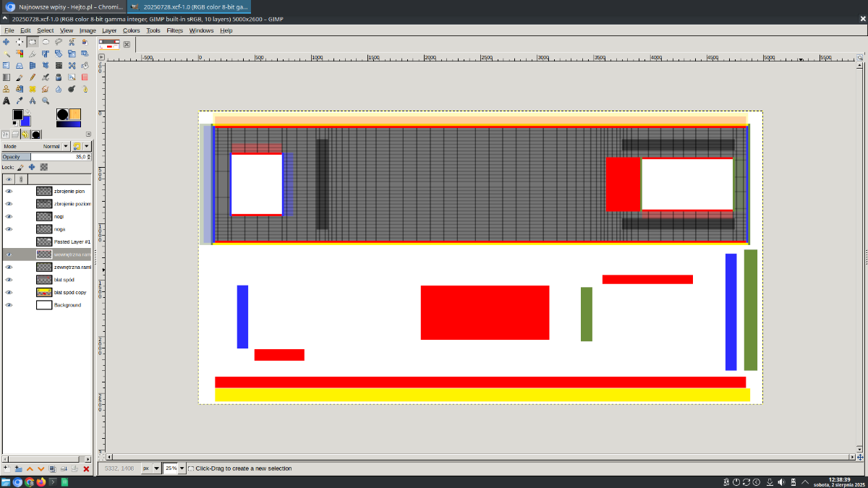Expand the px unit dropdown
Viewport: 868px width, 488px height.
click(x=156, y=468)
